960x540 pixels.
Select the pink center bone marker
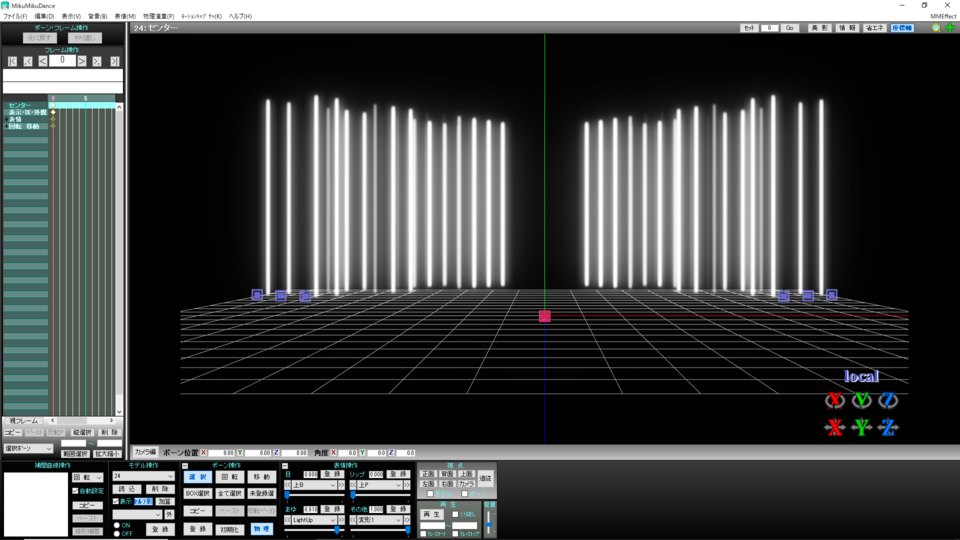(544, 316)
